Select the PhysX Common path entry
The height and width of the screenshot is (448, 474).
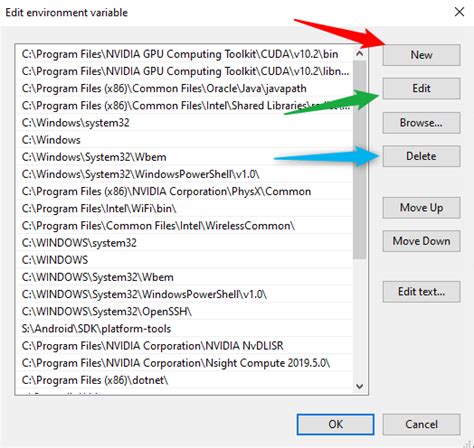pos(184,191)
